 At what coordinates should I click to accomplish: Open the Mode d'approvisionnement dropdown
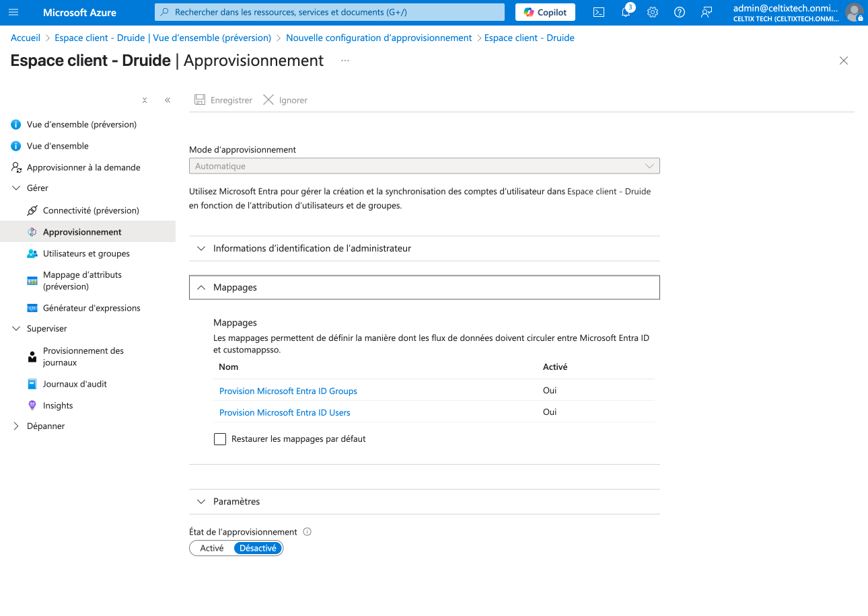tap(424, 166)
